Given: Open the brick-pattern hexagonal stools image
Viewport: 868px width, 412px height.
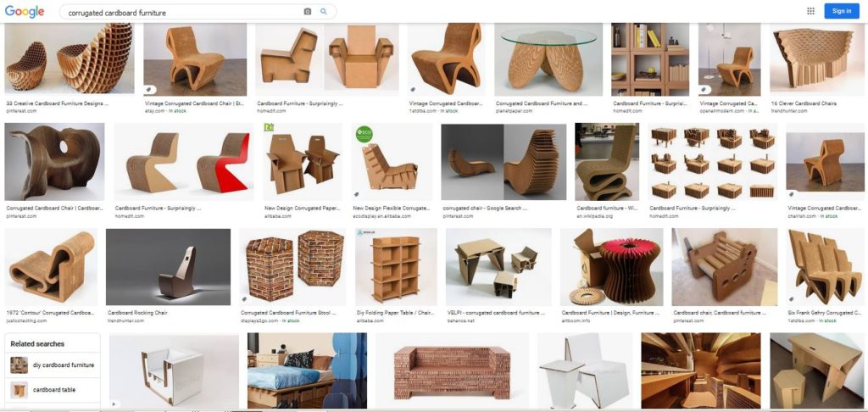Looking at the screenshot, I should pyautogui.click(x=292, y=267).
